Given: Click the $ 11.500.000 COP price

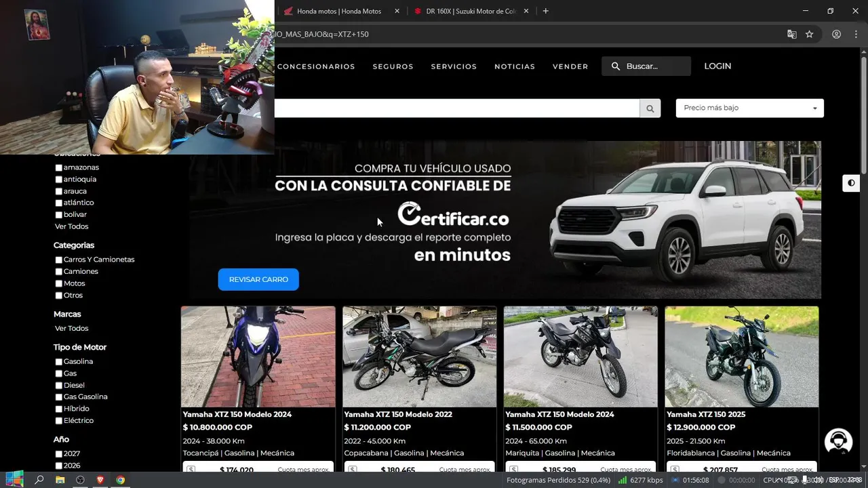Looking at the screenshot, I should (x=540, y=428).
